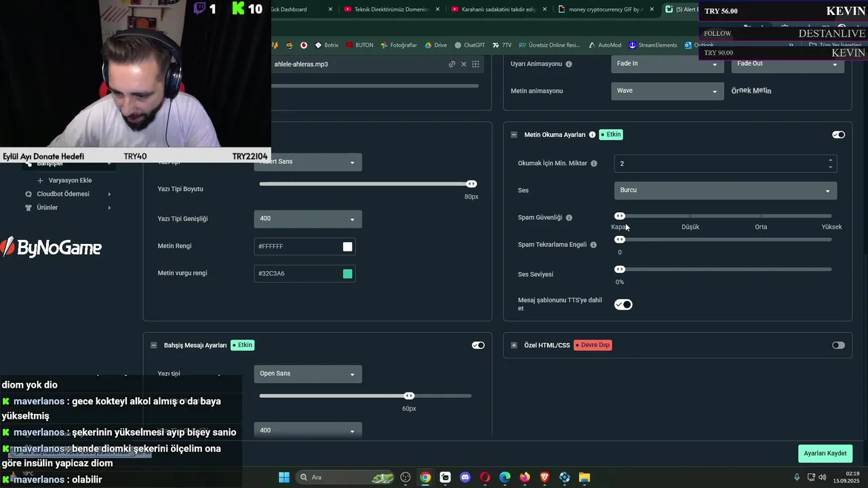Click the Okumak İçin Min. Miktar field
Image resolution: width=868 pixels, height=488 pixels.
725,163
